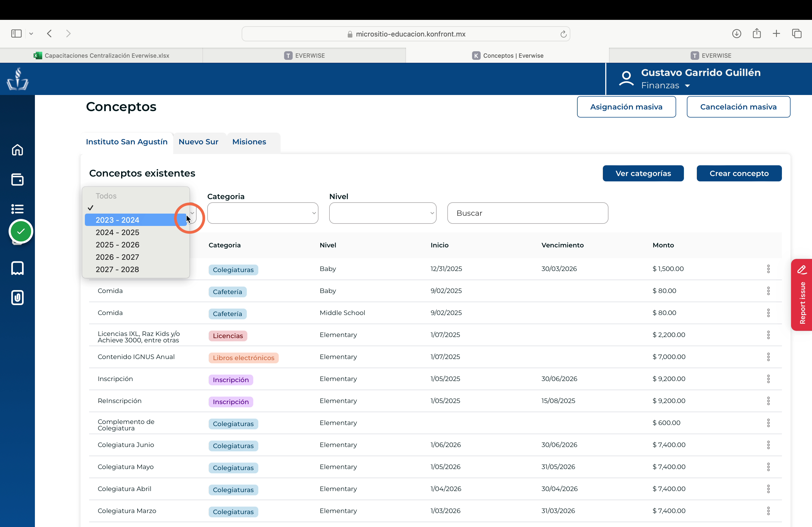This screenshot has height=527, width=812.
Task: Reload the page in address bar
Action: pyautogui.click(x=563, y=34)
